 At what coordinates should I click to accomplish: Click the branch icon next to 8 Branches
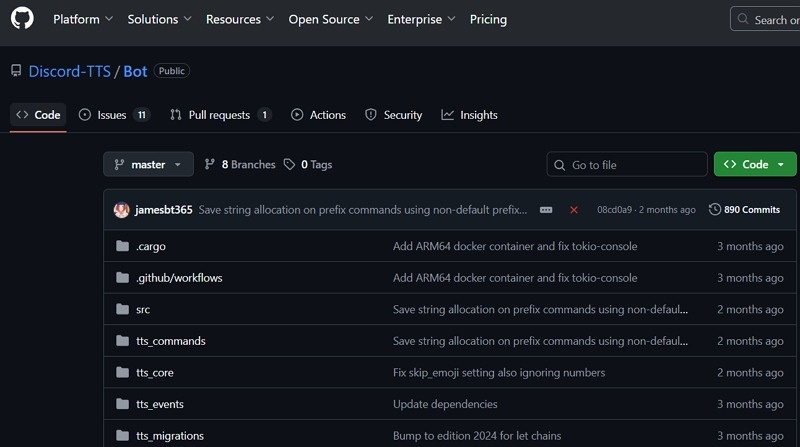tap(209, 164)
